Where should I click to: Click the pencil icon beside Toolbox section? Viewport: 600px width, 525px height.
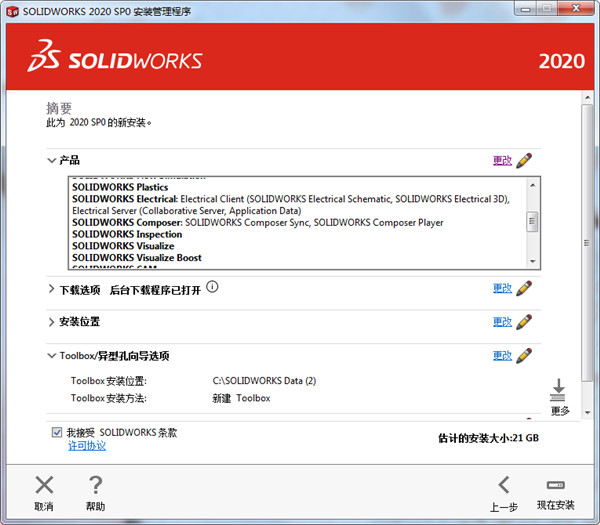tap(524, 356)
